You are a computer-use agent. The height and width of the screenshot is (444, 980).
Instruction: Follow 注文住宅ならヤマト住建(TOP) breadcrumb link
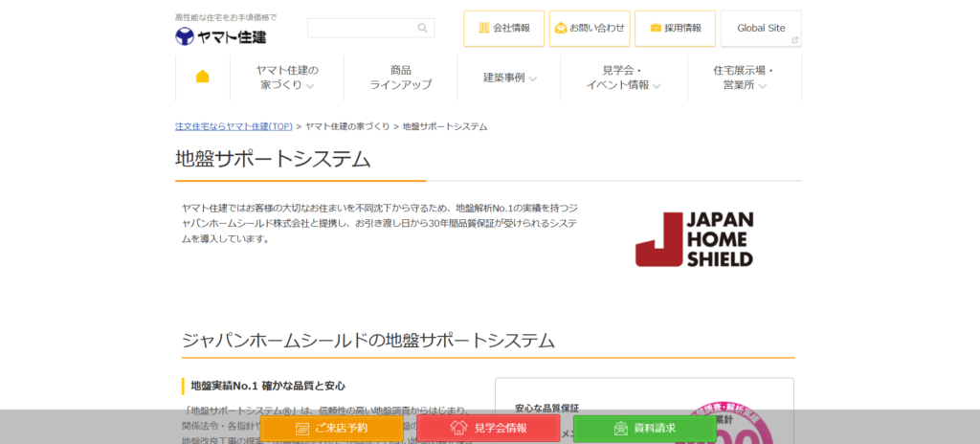click(x=234, y=126)
